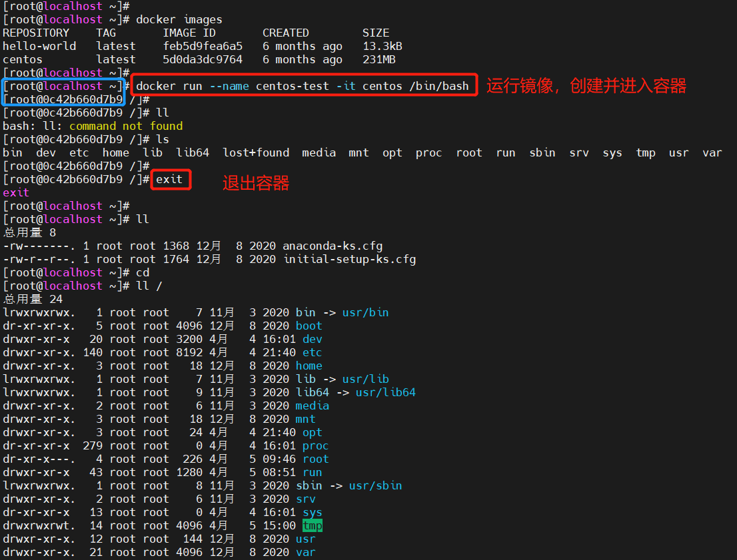The width and height of the screenshot is (737, 560).
Task: Click the typed 'exit' command
Action: click(x=169, y=180)
